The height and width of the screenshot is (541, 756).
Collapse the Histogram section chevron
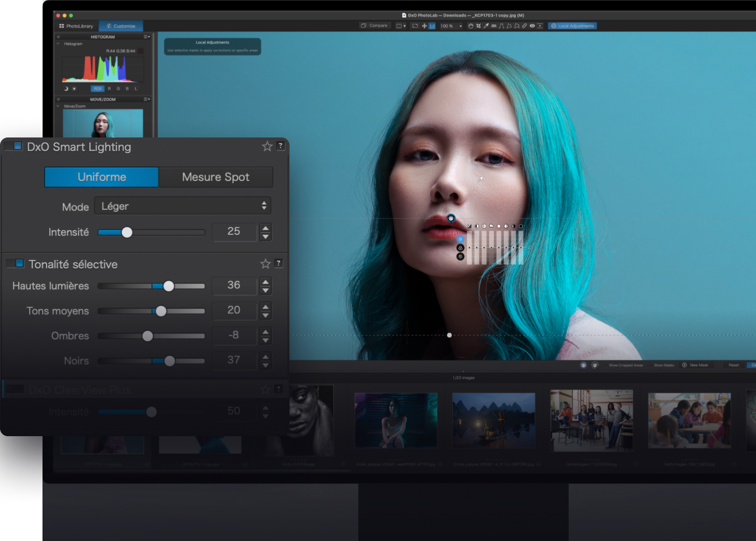pyautogui.click(x=58, y=44)
